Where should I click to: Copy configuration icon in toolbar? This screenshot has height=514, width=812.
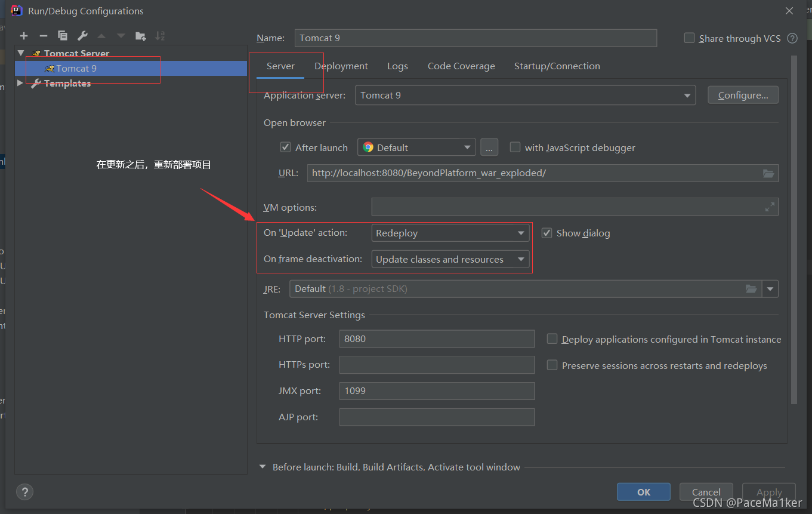point(63,36)
